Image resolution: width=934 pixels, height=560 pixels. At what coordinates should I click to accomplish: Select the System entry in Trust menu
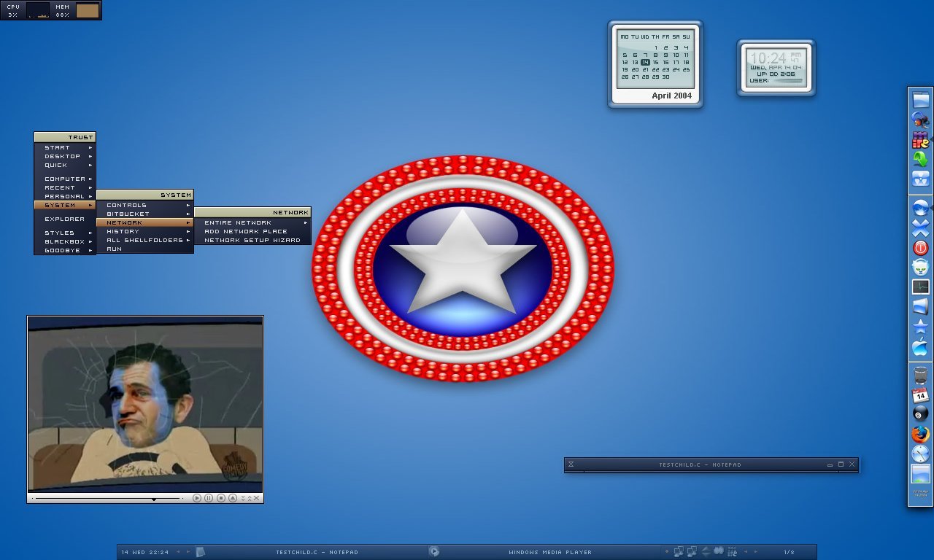click(65, 205)
